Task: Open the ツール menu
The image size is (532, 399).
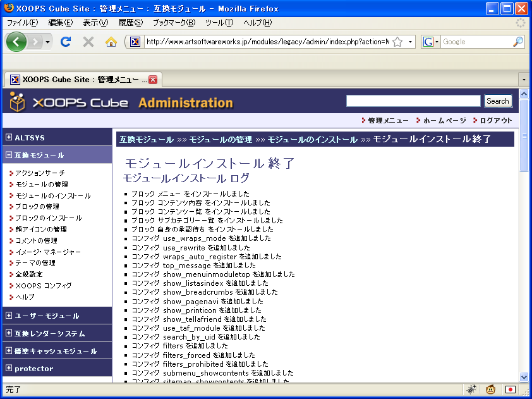Action: (x=219, y=23)
